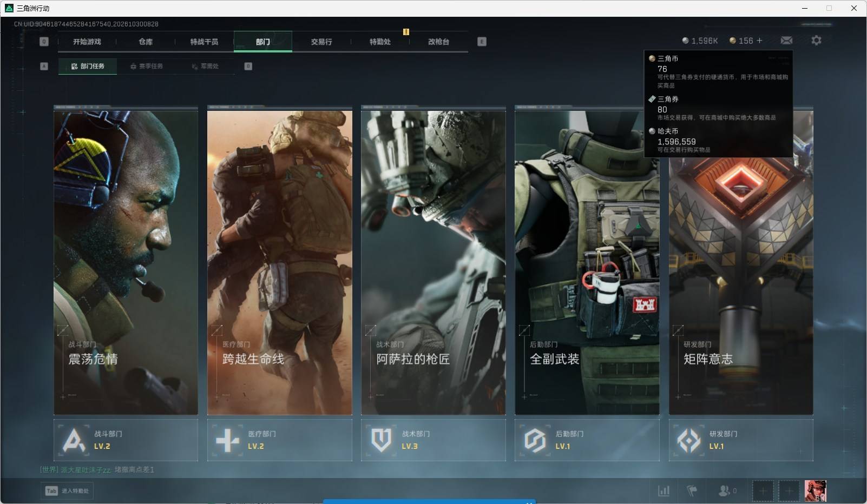
Task: Select the 部门 tab
Action: tap(263, 42)
